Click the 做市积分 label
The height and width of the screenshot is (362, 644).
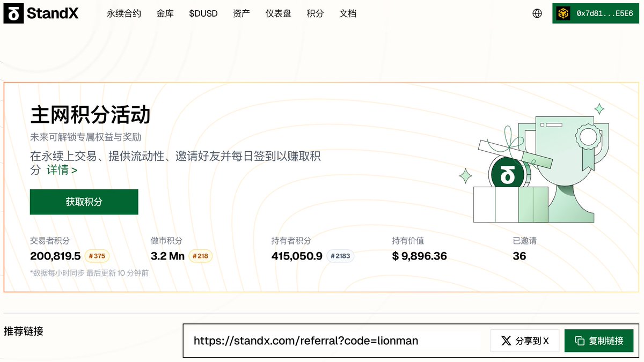pos(166,241)
